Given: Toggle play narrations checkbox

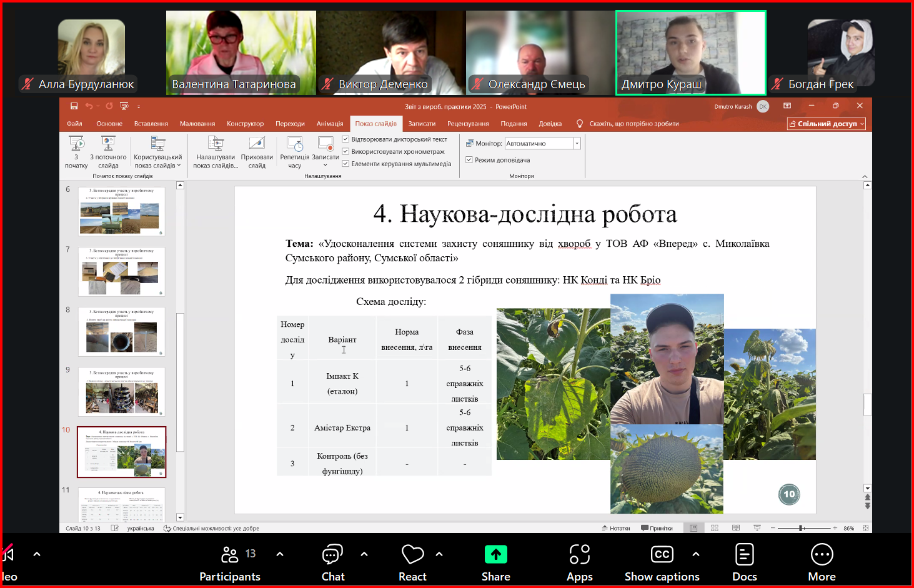Looking at the screenshot, I should 345,139.
